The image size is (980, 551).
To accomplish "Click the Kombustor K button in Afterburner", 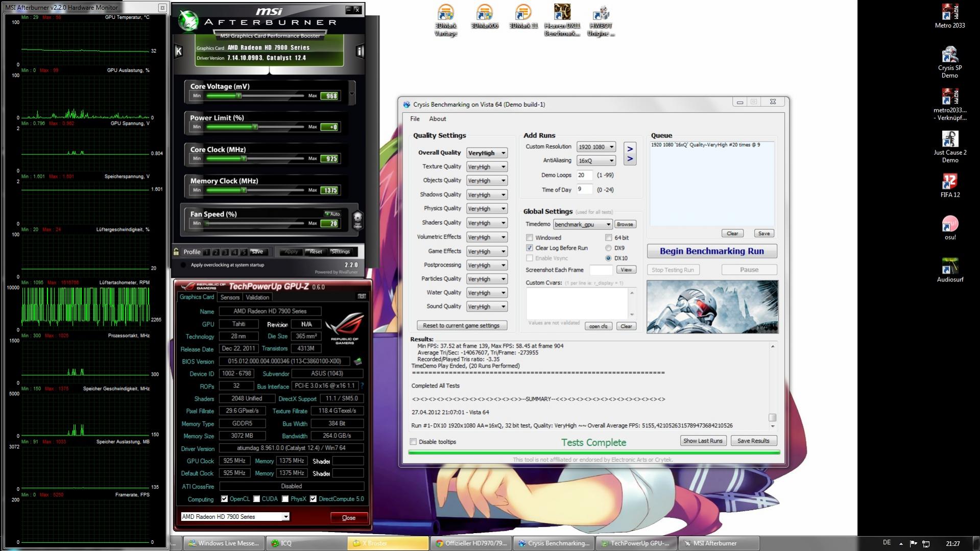I will pos(178,51).
